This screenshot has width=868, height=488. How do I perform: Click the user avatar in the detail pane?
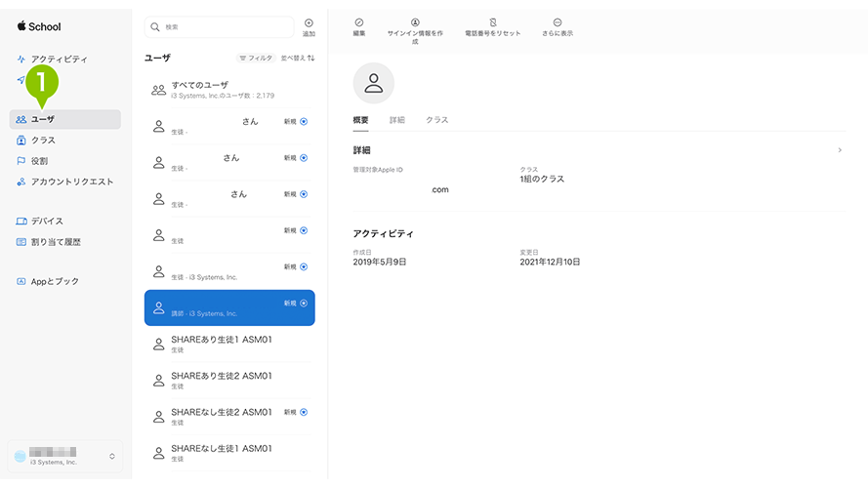tap(374, 83)
